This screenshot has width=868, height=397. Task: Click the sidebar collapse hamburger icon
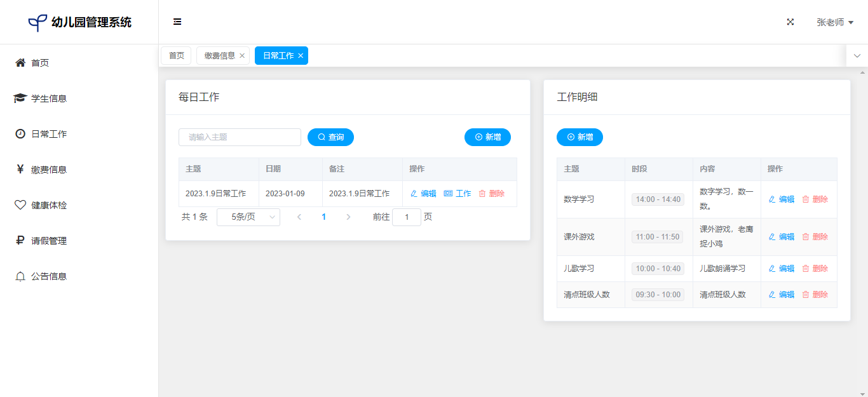[177, 22]
